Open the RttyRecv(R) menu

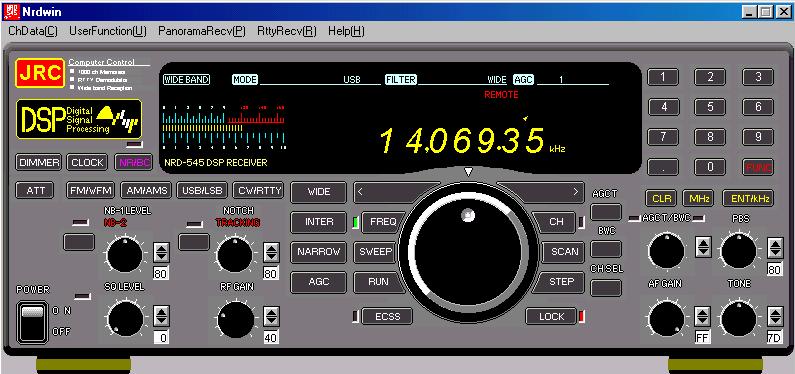pos(287,31)
